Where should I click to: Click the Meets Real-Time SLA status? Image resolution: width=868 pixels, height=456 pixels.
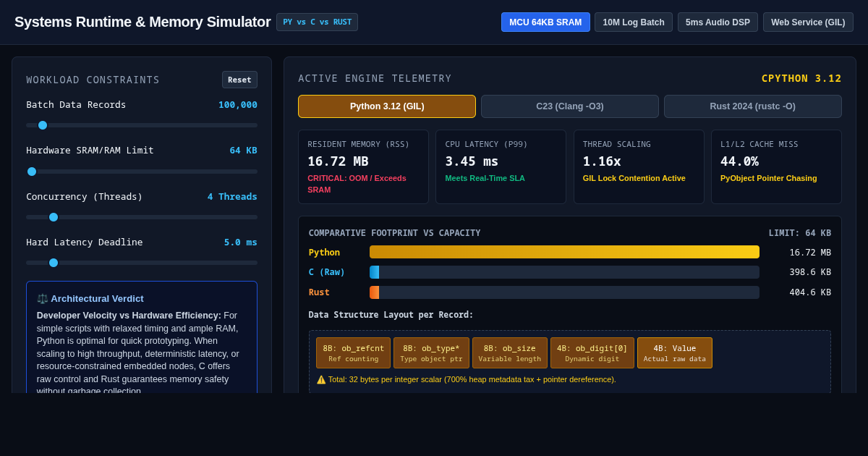click(x=485, y=178)
